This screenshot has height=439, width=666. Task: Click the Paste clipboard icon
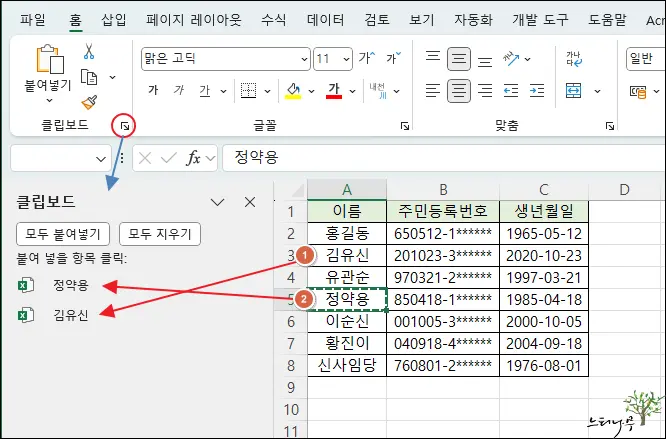[x=50, y=59]
